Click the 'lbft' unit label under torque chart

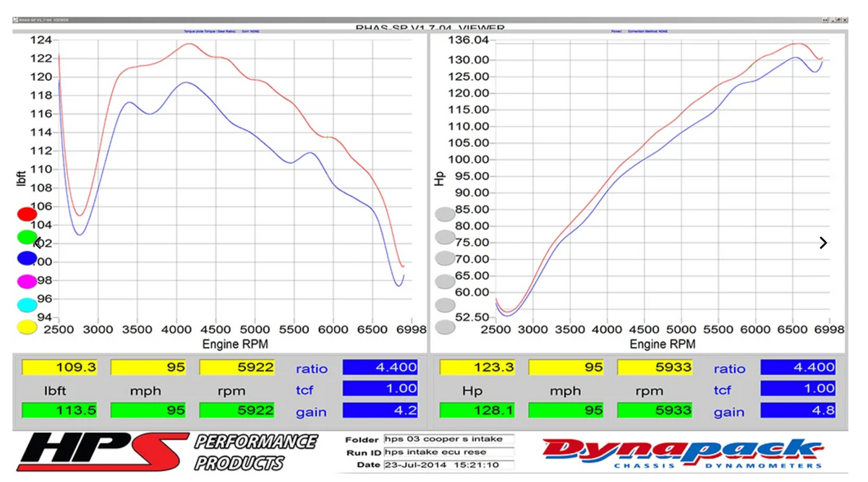(x=55, y=391)
